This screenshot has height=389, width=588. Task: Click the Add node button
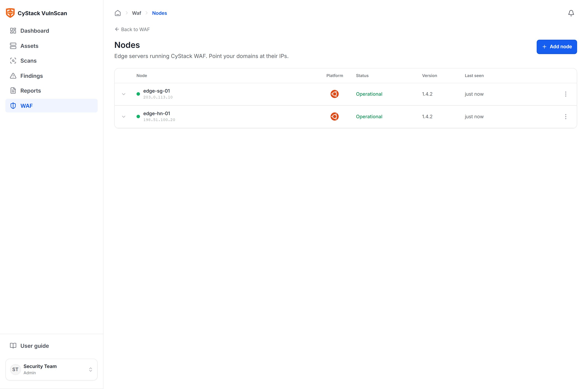point(557,47)
